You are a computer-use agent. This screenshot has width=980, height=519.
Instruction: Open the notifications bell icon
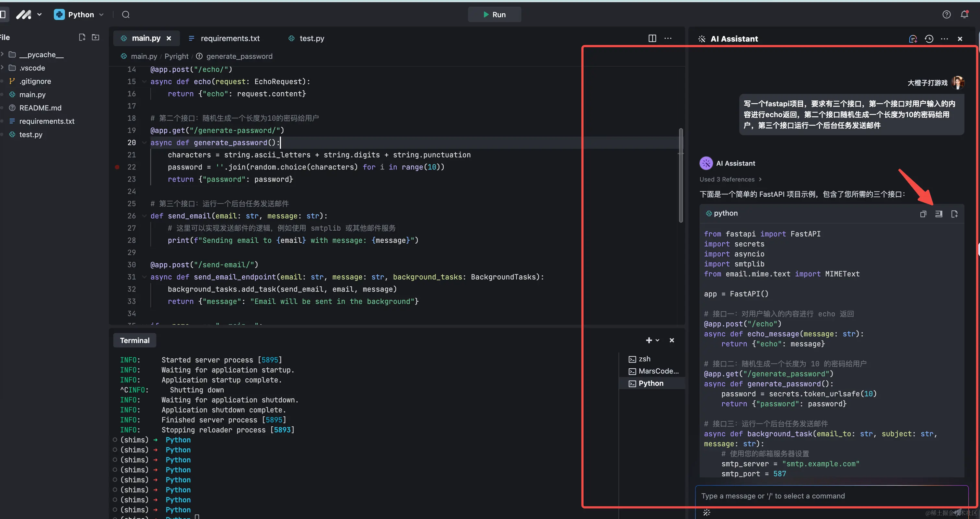point(964,15)
